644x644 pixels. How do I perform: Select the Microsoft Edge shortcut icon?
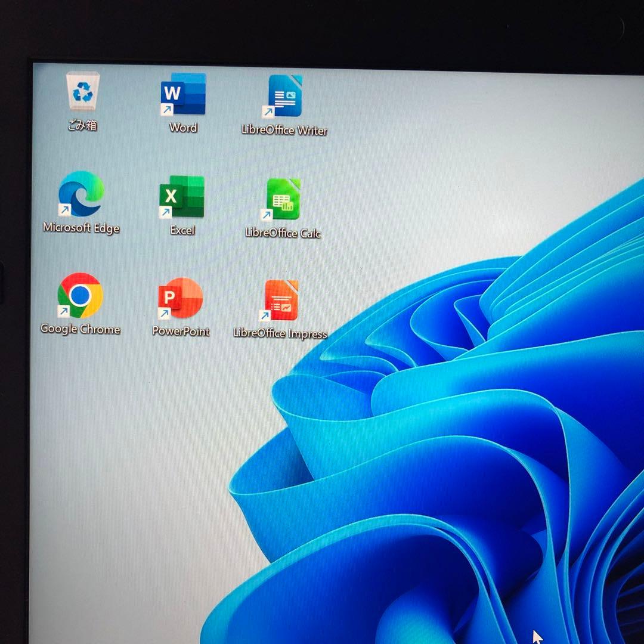click(x=81, y=193)
